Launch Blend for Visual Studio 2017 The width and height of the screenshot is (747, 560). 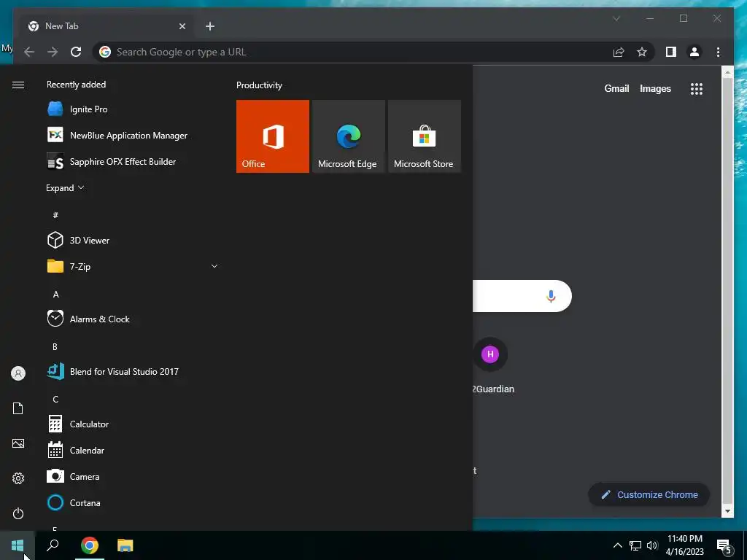click(x=133, y=371)
